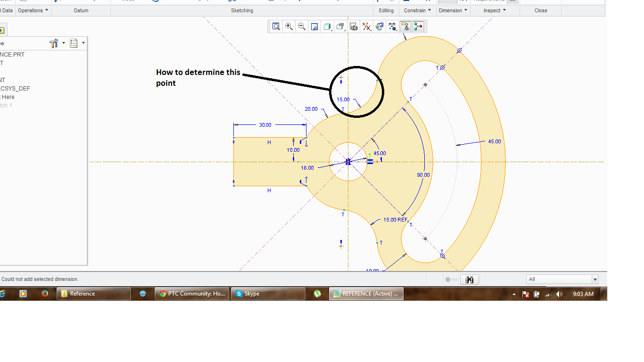Open the Dimension group dropdown
Viewport: 644px width, 362px height.
[453, 10]
